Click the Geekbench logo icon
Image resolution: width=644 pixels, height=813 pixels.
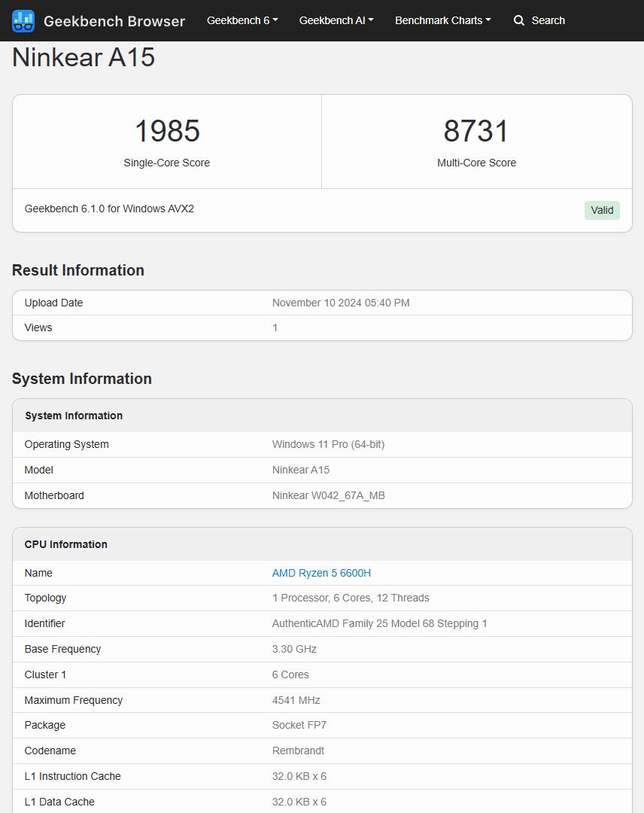[23, 21]
